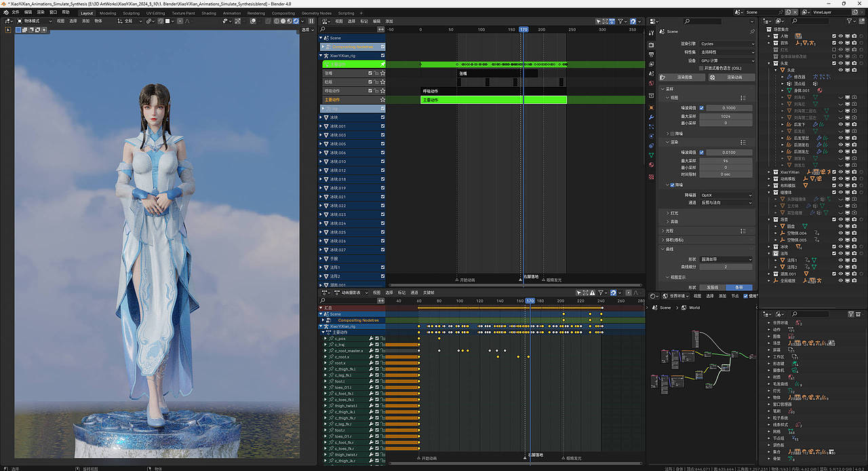Select the 条带 display shape button
The width and height of the screenshot is (868, 471).
pyautogui.click(x=739, y=287)
